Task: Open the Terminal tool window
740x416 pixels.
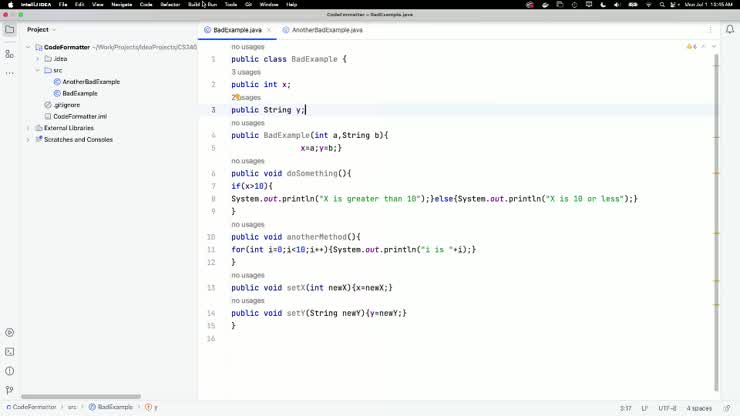Action: point(9,352)
